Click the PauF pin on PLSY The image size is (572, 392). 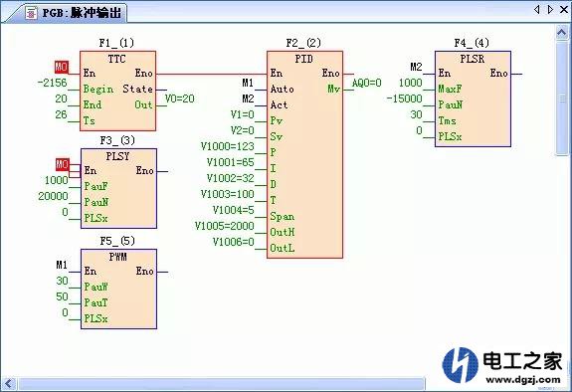coord(95,186)
